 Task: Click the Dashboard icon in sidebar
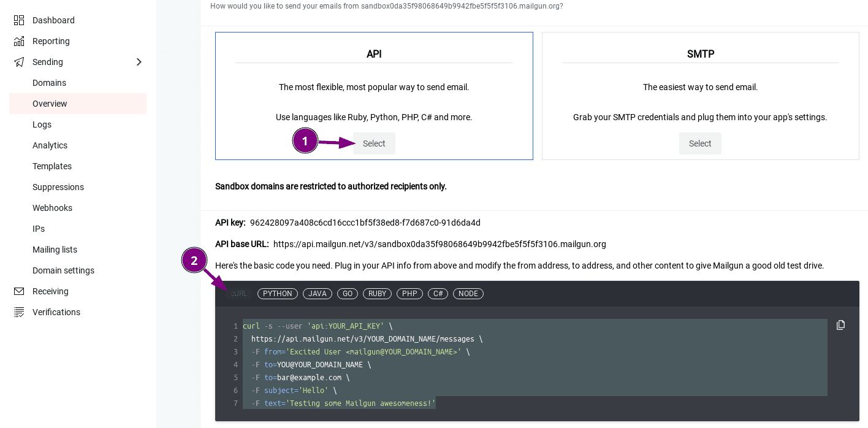coord(19,20)
